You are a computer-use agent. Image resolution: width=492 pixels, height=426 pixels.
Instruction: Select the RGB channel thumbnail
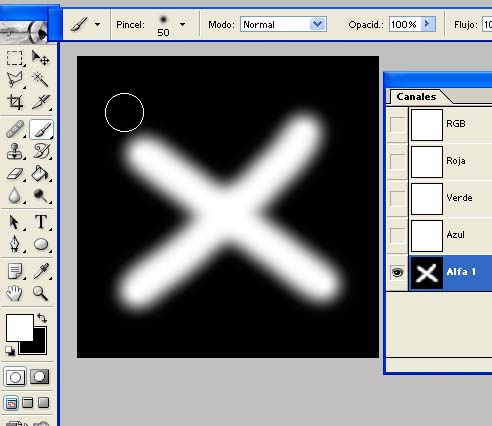coord(427,125)
